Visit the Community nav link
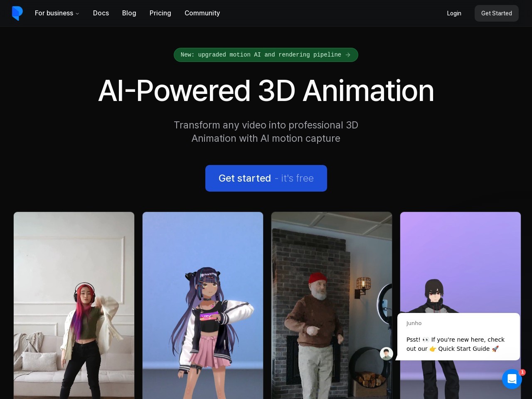This screenshot has height=399, width=532. [x=202, y=13]
